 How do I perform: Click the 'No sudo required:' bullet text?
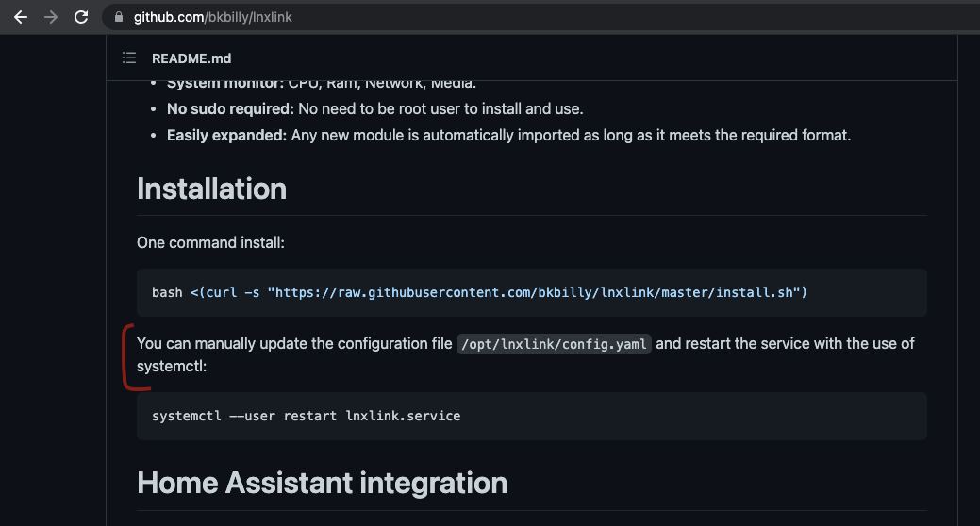[230, 108]
